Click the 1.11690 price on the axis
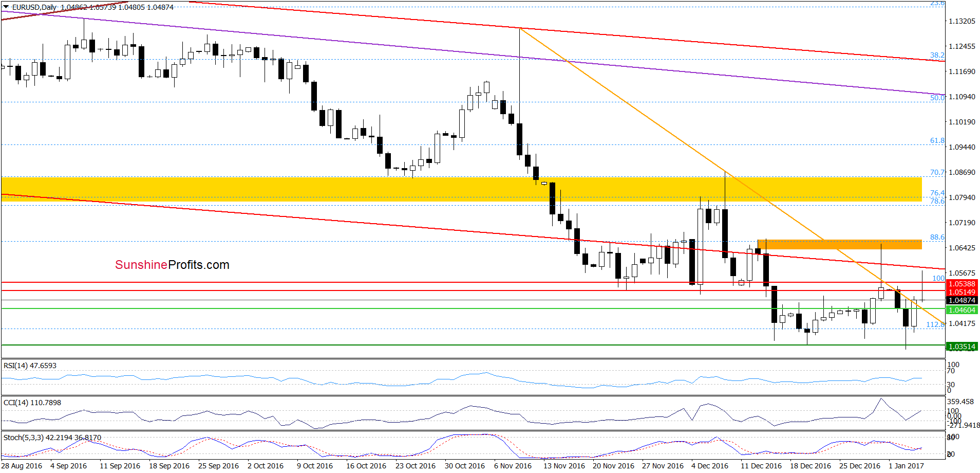This screenshot has width=980, height=473. [x=962, y=71]
